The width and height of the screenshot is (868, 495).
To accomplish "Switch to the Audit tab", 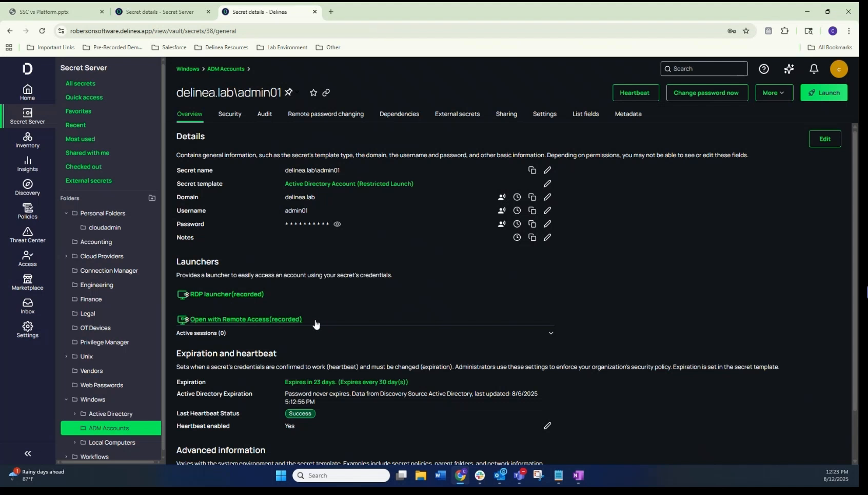I will 265,114.
